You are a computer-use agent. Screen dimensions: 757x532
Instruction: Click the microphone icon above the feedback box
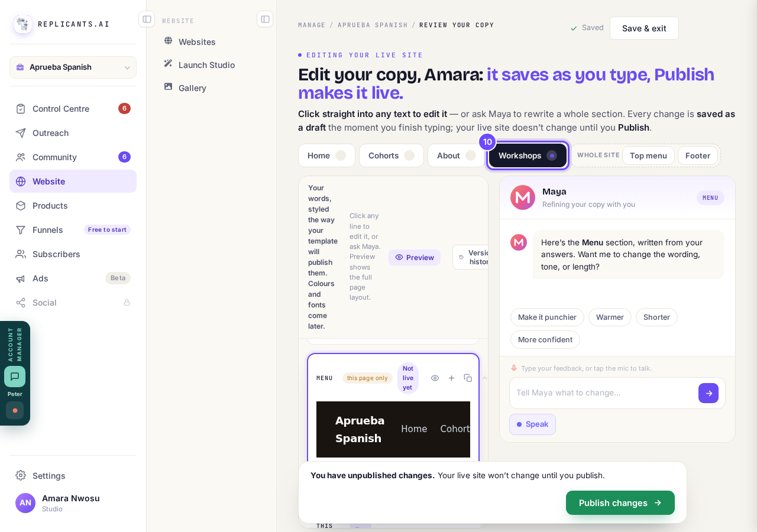(514, 368)
